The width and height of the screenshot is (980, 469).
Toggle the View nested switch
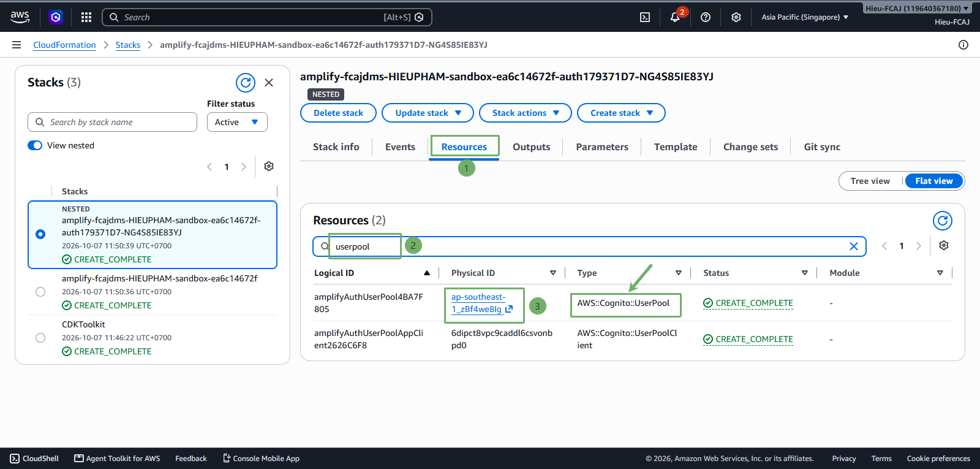(x=35, y=145)
